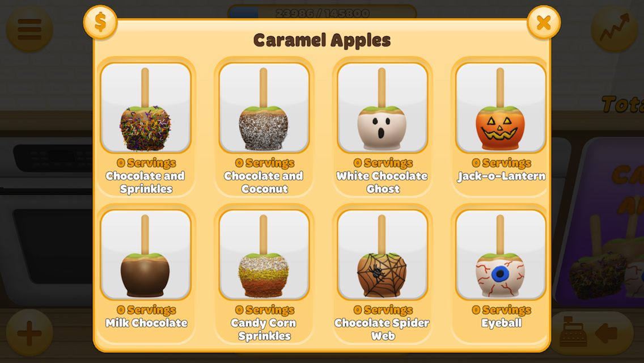
Task: Open the dollar sign shop icon
Action: (100, 23)
